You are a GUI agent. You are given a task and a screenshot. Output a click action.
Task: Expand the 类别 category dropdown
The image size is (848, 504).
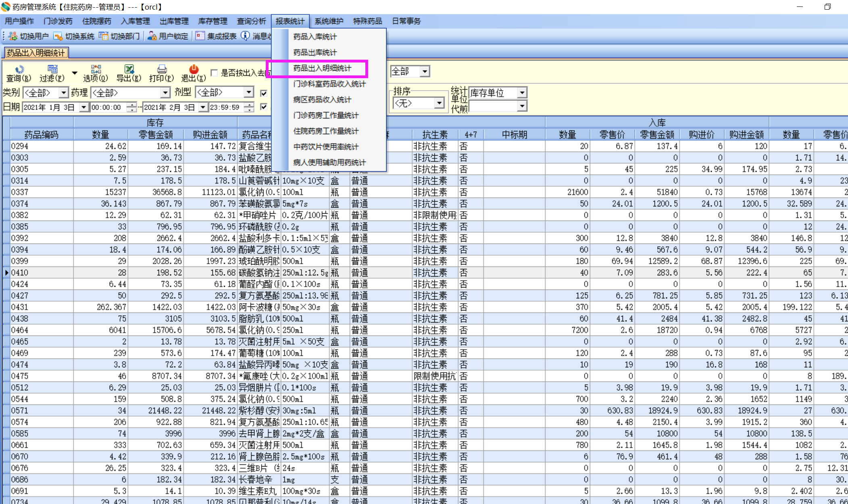coord(63,93)
